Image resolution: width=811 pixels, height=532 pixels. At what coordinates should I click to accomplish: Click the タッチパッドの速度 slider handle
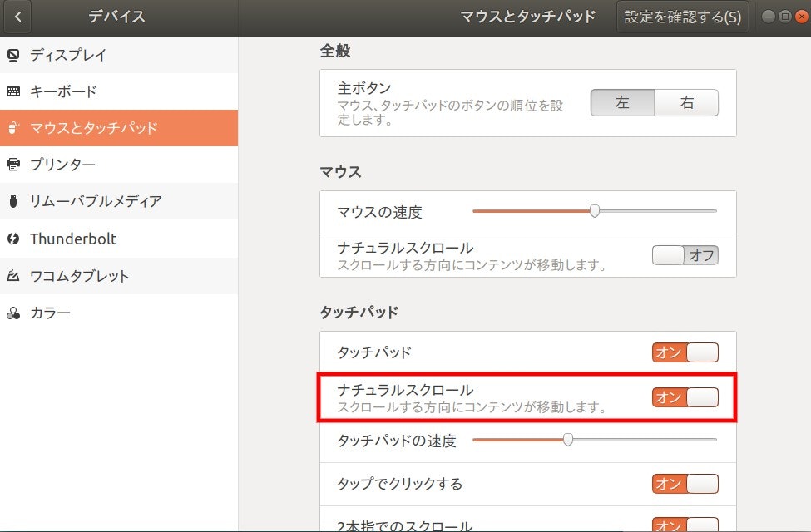click(570, 439)
